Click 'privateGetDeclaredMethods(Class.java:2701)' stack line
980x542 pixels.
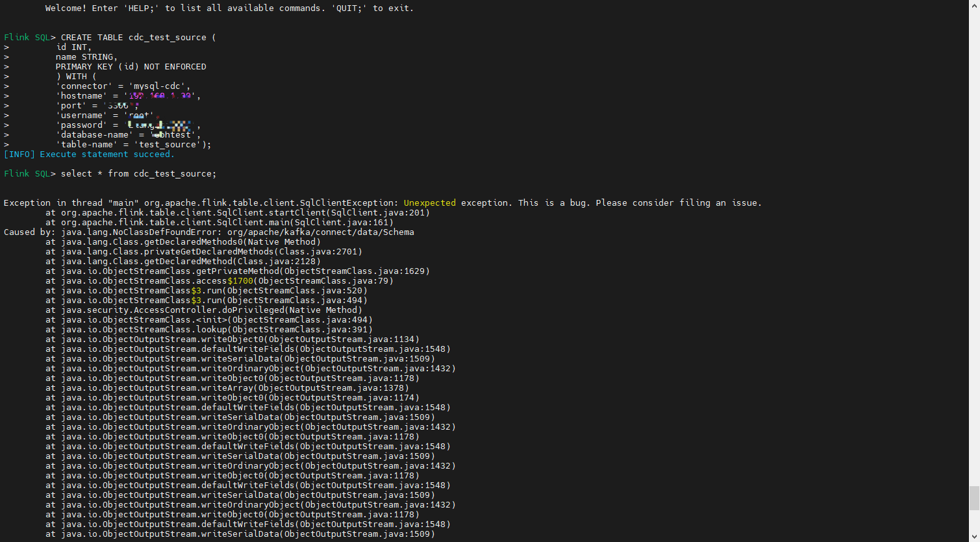[x=204, y=252]
